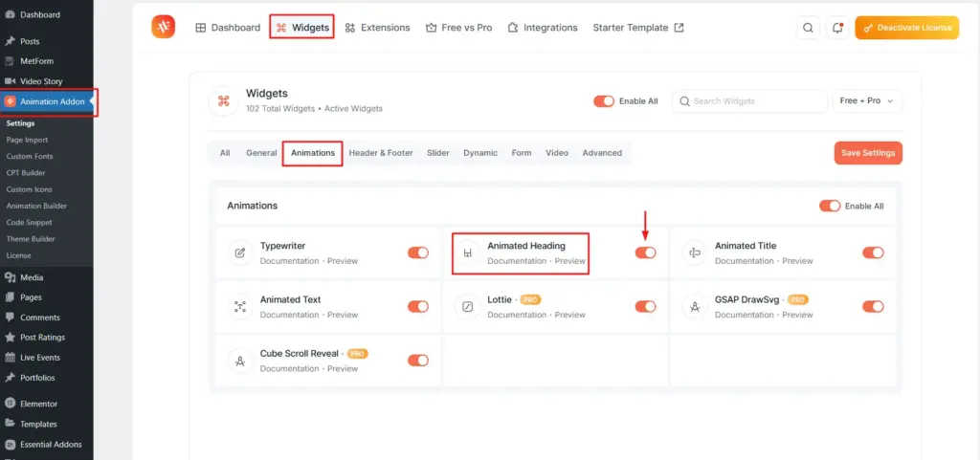The image size is (980, 460).
Task: Open Starter Template external link
Action: click(638, 28)
